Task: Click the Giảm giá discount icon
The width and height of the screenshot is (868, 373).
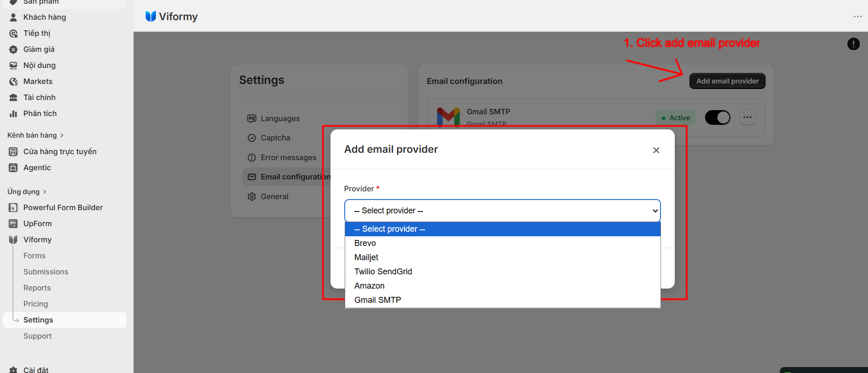Action: point(13,49)
